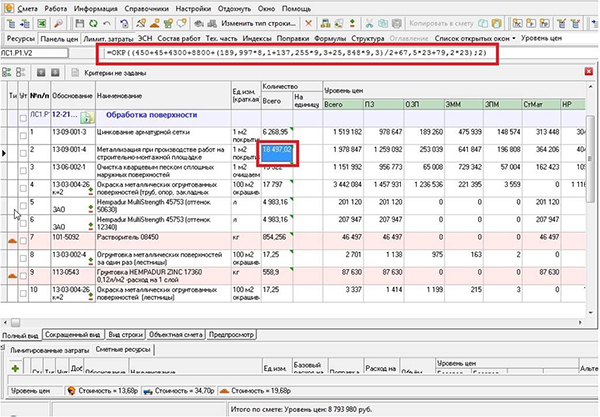Click the first gray navigation arrow button above the table
600x417 pixels.
click(x=41, y=72)
